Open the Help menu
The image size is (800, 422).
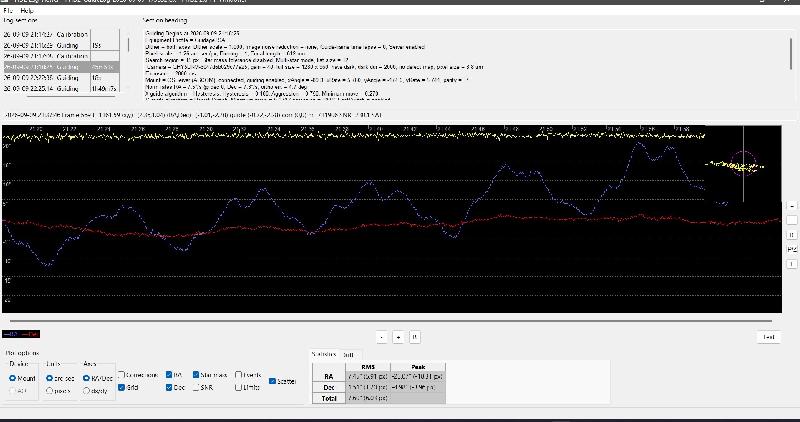(27, 11)
